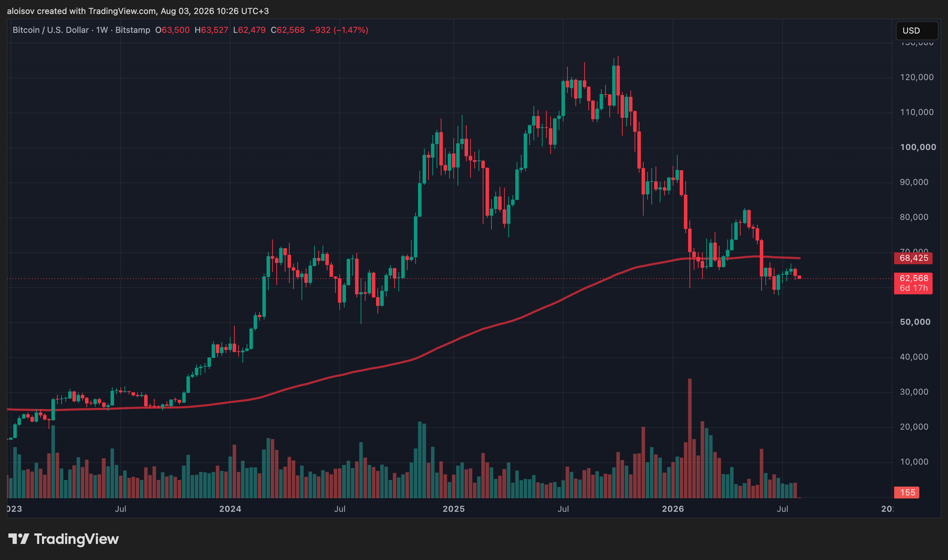Click the 68,425 moving average price tag
Image resolution: width=948 pixels, height=560 pixels.
(x=913, y=258)
